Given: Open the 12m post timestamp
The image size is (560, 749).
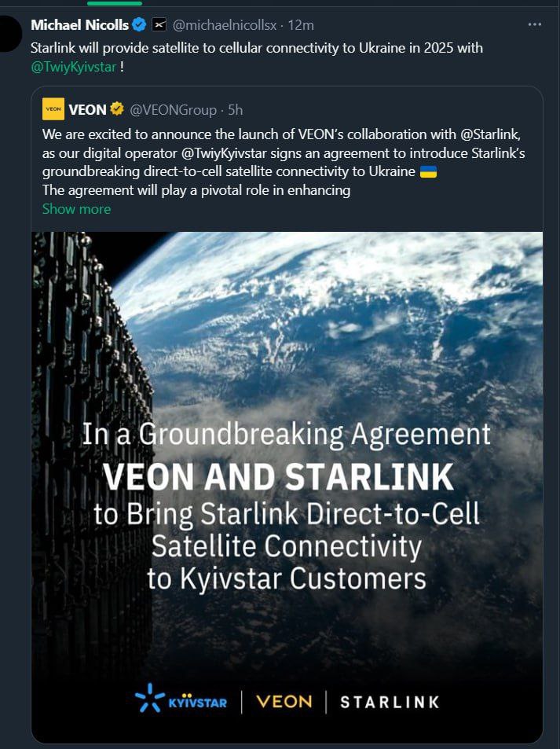Looking at the screenshot, I should 302,25.
